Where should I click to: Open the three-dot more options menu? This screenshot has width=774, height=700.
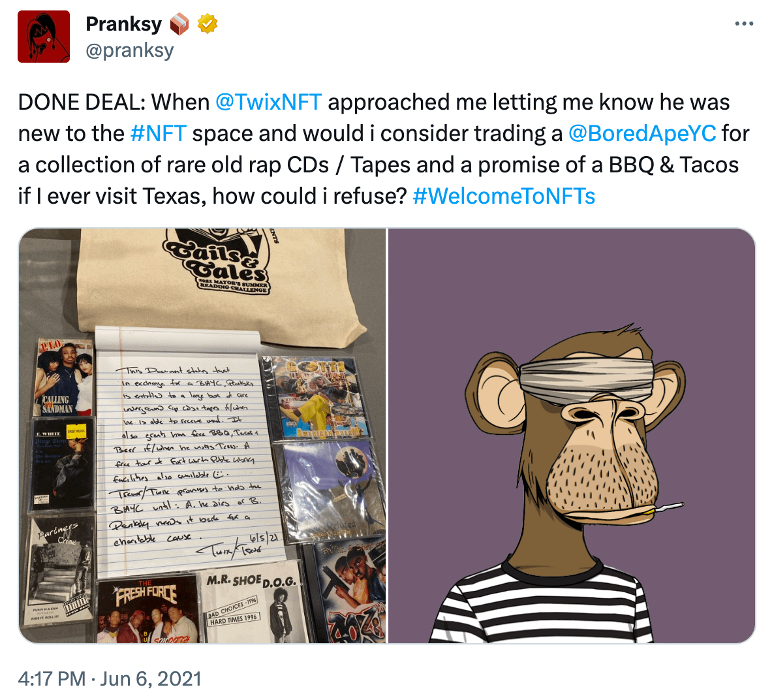point(744,24)
